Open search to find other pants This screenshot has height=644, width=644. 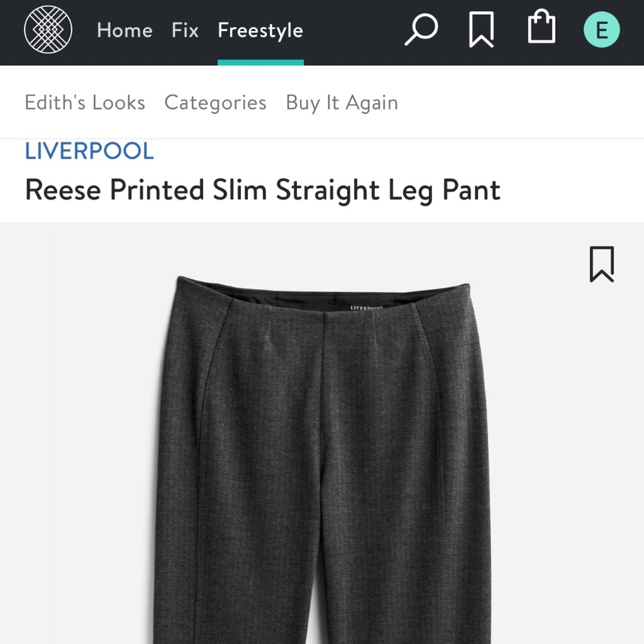(421, 30)
